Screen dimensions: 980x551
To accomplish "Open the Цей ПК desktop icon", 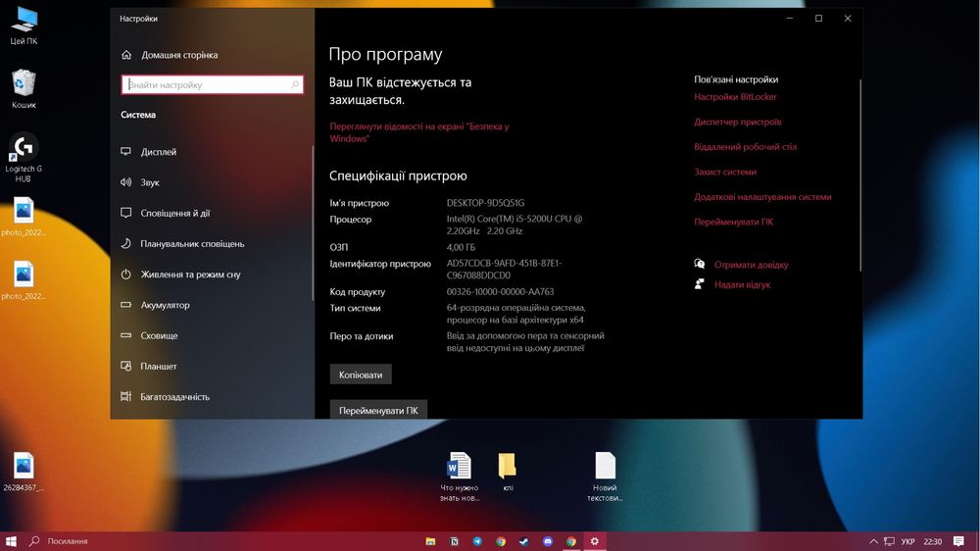I will 24,25.
